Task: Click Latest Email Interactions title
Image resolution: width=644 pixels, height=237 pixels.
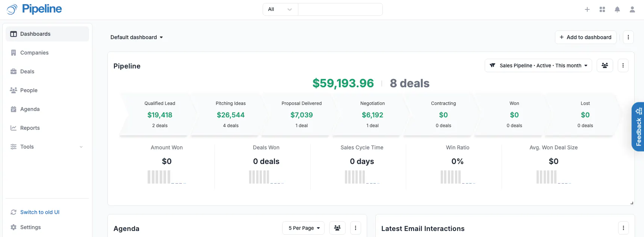Action: coord(423,229)
